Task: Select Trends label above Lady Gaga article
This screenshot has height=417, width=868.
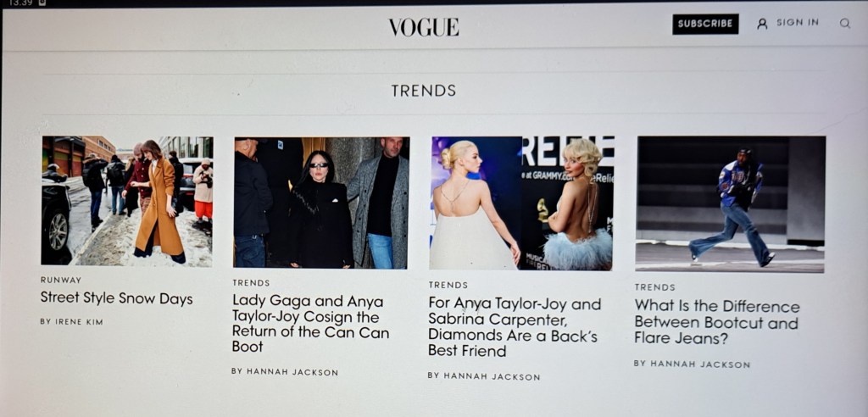Action: tap(251, 283)
